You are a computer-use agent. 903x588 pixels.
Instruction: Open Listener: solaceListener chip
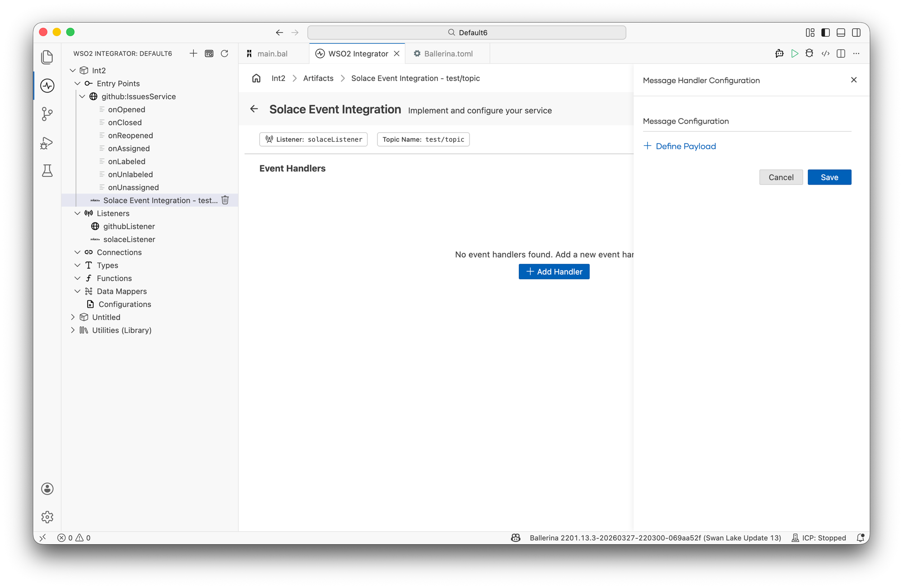pos(313,139)
